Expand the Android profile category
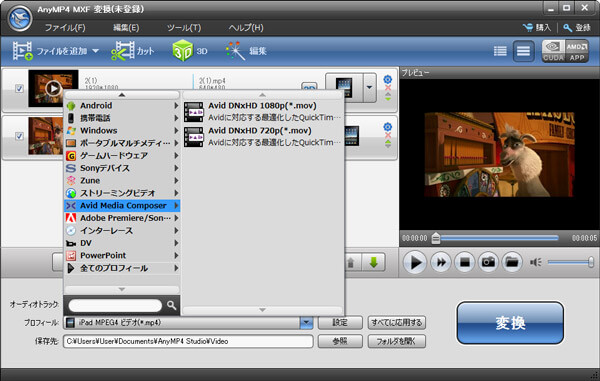Image resolution: width=600 pixels, height=381 pixels. tap(122, 106)
